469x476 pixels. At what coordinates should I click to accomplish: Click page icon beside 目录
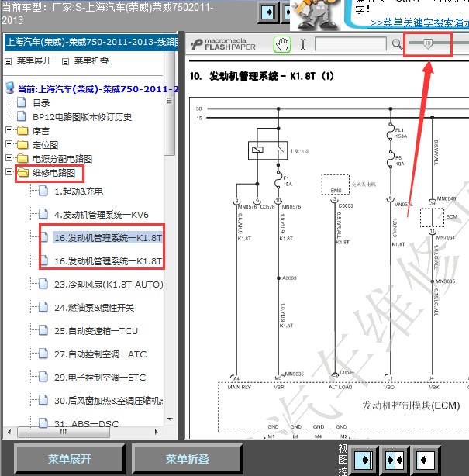coord(21,102)
